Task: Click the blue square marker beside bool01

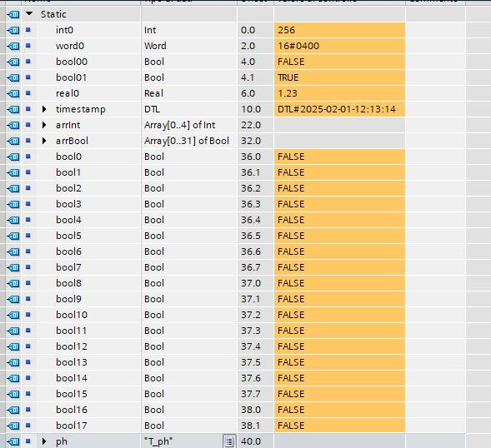Action: point(28,77)
